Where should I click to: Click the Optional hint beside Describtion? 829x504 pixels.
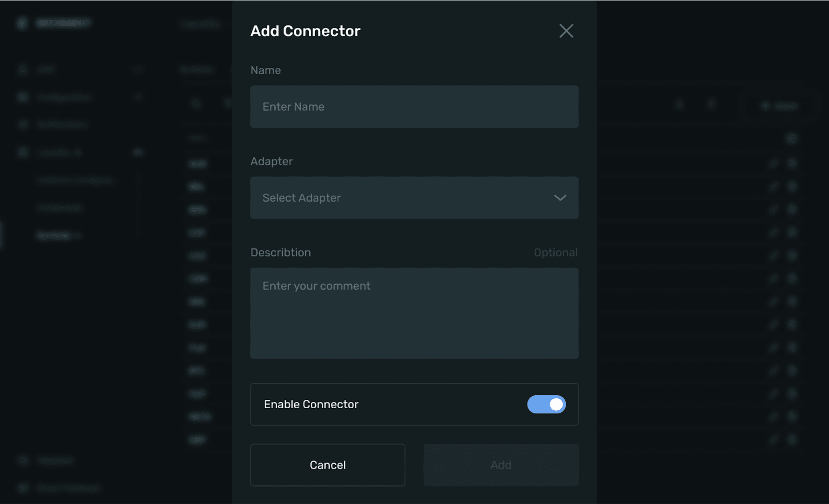pos(555,253)
